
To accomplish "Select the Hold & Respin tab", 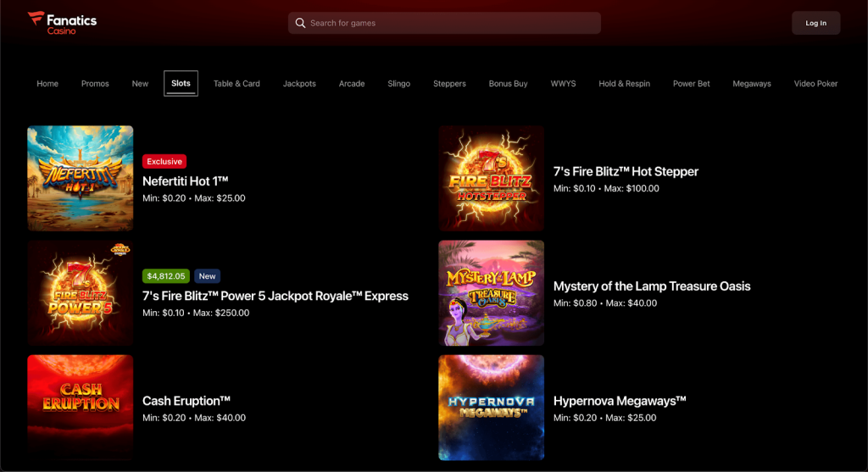I will [x=625, y=84].
